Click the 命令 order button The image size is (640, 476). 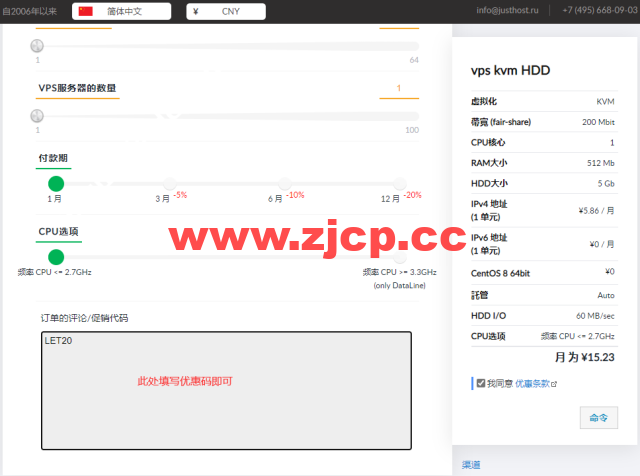pos(598,418)
